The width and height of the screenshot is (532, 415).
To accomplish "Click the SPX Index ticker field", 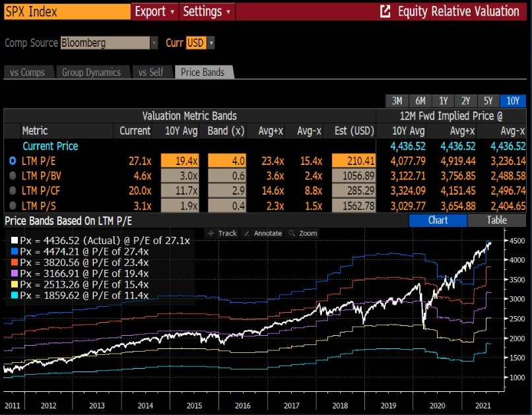I will tap(67, 12).
